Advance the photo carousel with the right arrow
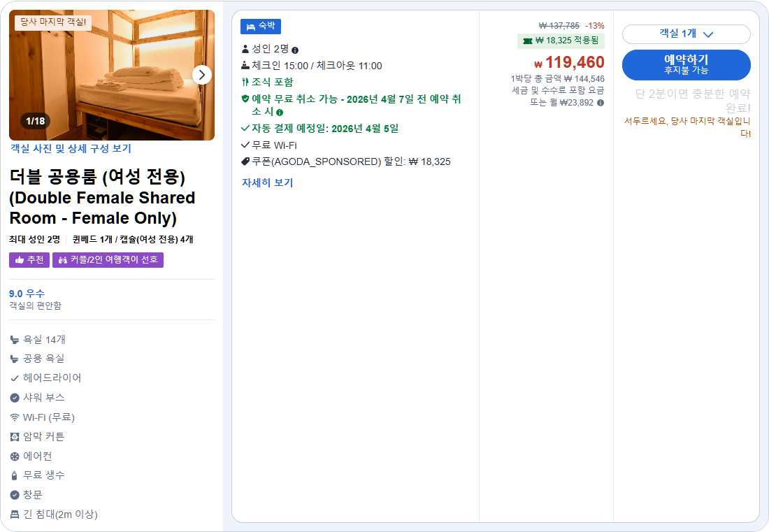The height and width of the screenshot is (532, 769). tap(203, 75)
